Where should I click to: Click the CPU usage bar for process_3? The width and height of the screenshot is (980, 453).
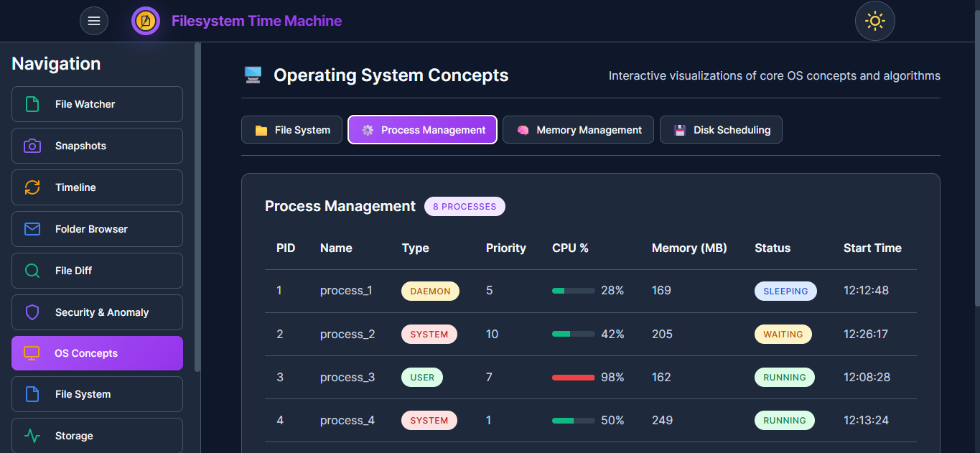(x=573, y=377)
